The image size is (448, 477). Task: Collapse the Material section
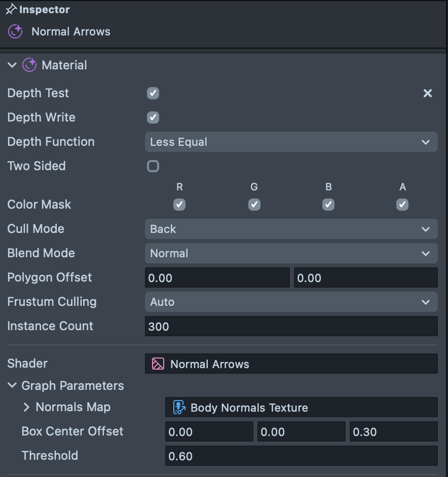[x=12, y=65]
